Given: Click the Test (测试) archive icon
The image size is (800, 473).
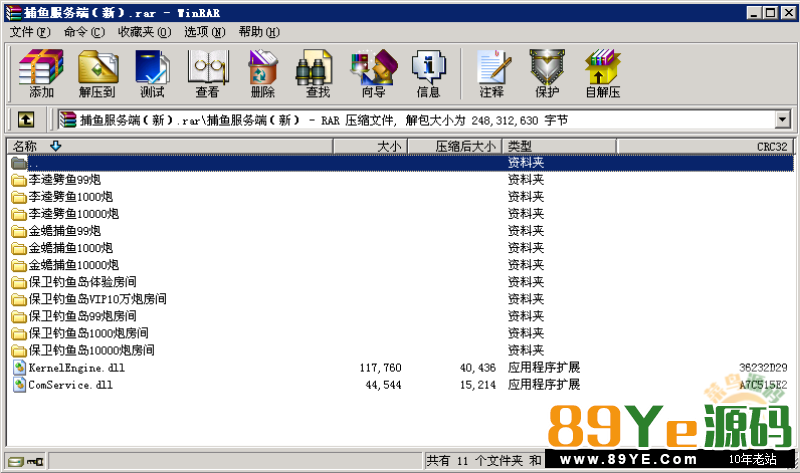Looking at the screenshot, I should (x=152, y=73).
